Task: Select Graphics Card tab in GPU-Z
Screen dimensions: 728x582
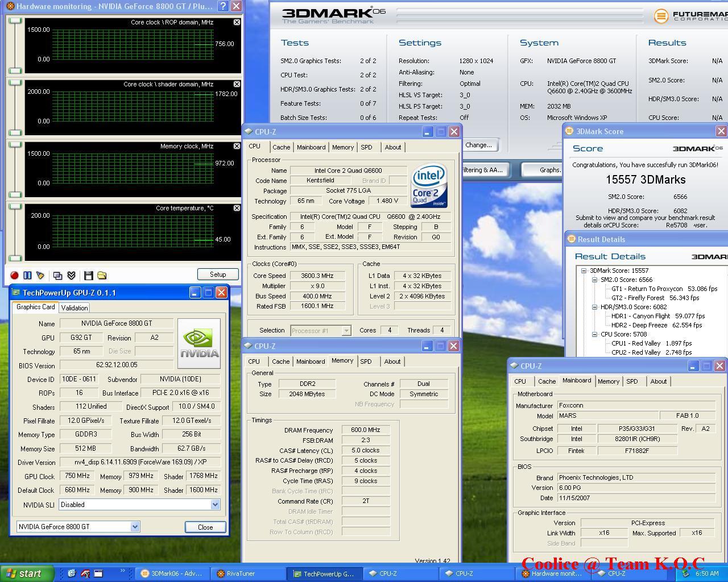Action: point(36,307)
